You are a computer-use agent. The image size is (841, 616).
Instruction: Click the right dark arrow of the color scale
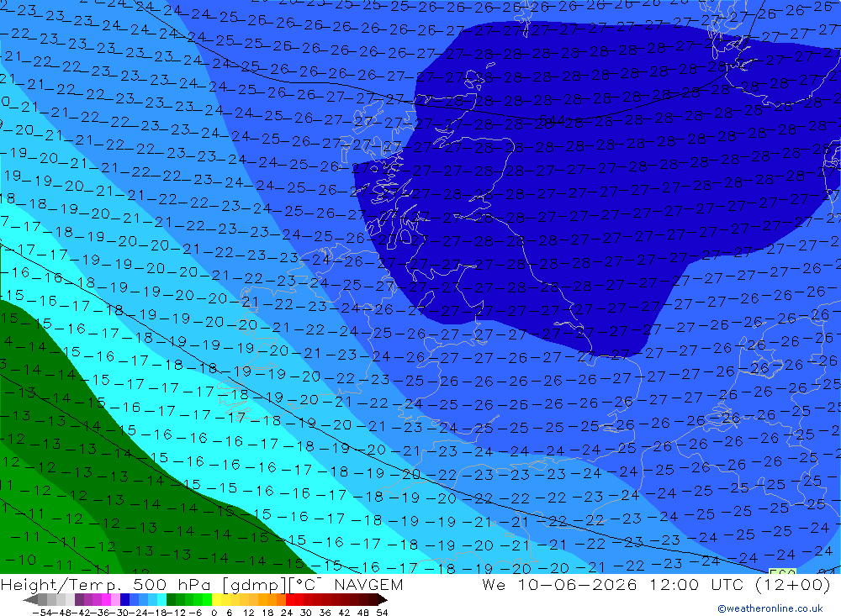tap(383, 599)
